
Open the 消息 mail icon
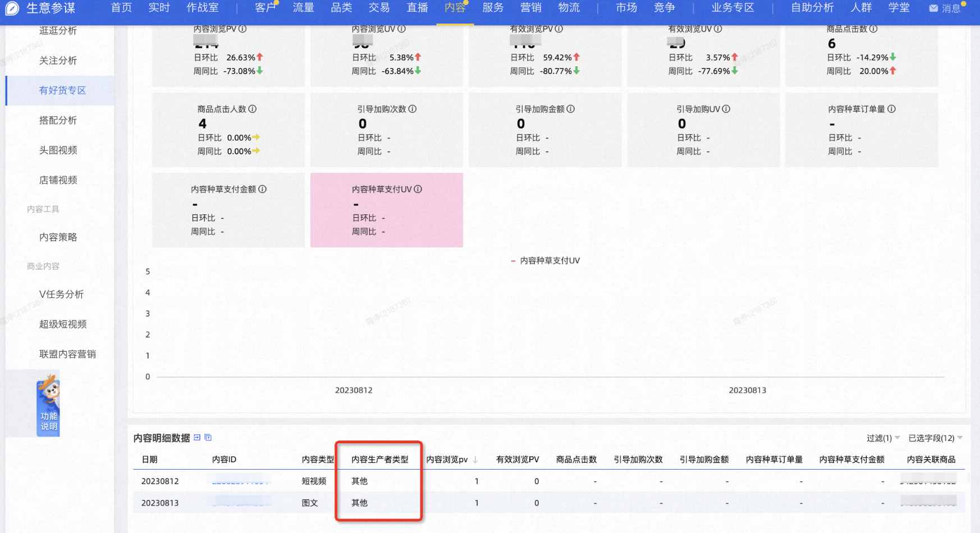coord(933,8)
